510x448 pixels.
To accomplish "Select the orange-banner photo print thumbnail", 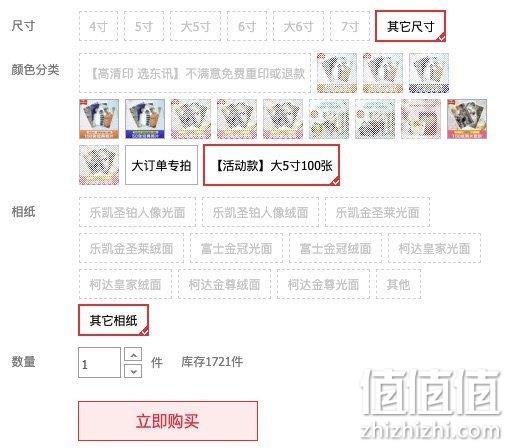I will [99, 119].
